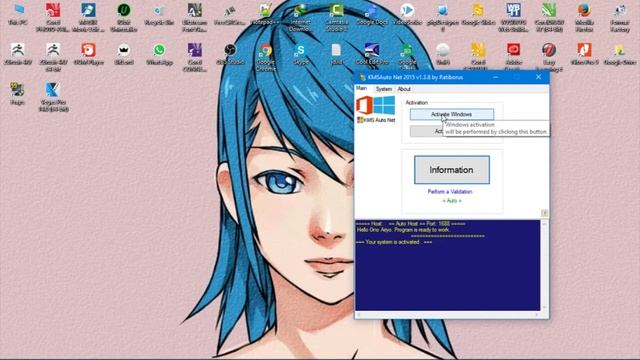640x360 pixels.
Task: Open the System tab in KMSAuto
Action: (x=383, y=89)
